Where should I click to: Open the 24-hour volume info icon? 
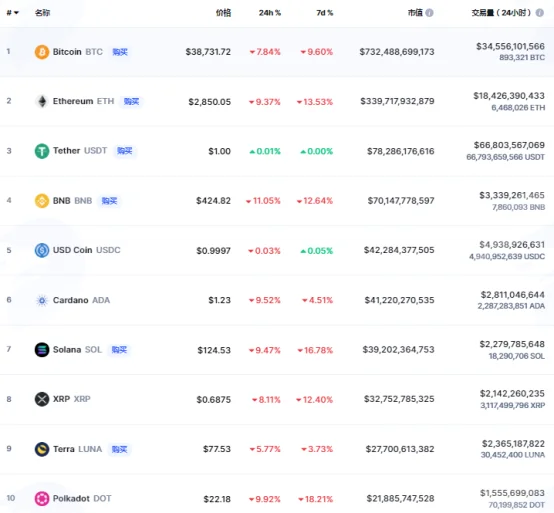tap(540, 13)
